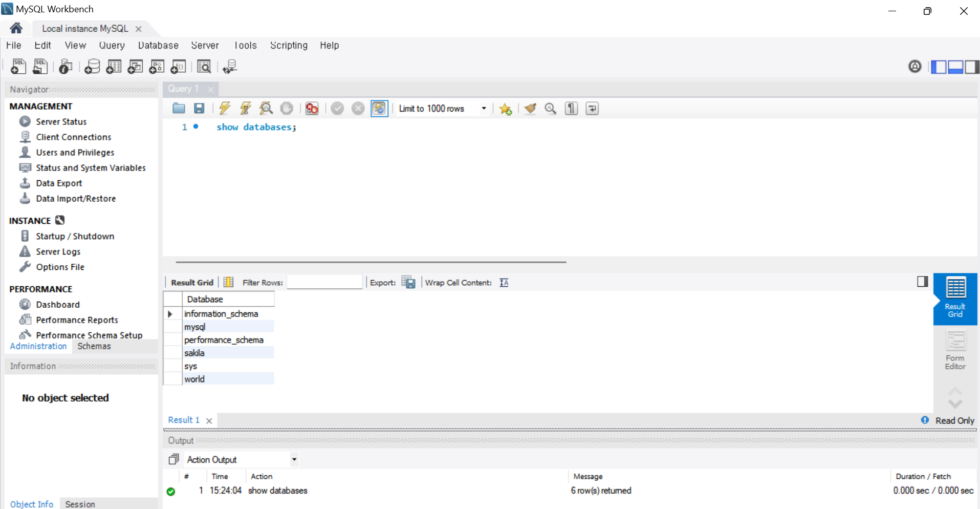Viewport: 980px width, 509px height.
Task: Open the File menu
Action: pos(14,45)
